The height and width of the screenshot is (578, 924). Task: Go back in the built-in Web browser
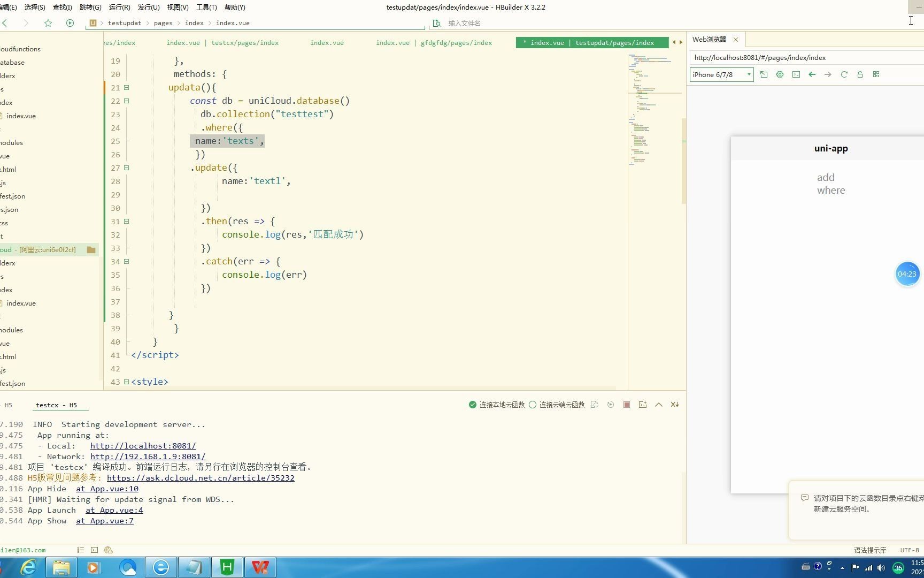812,74
